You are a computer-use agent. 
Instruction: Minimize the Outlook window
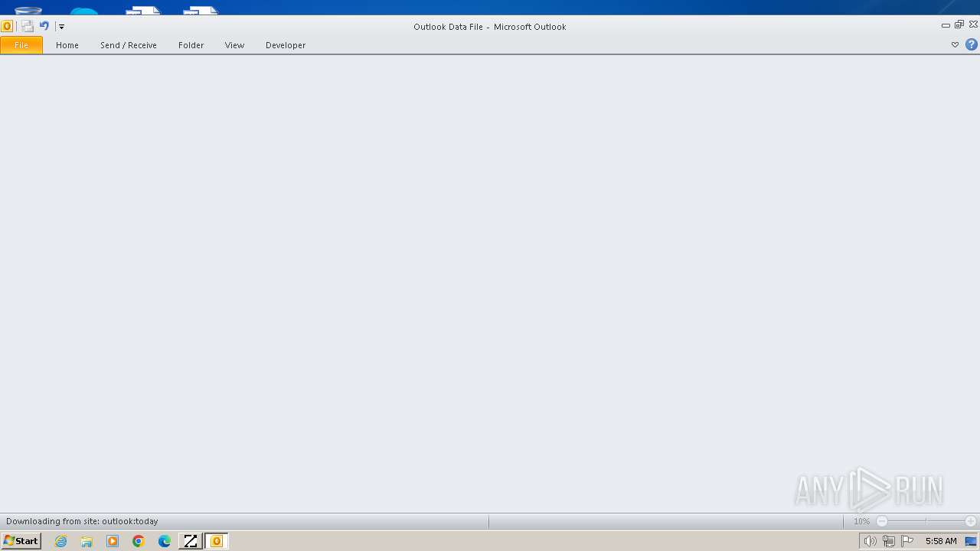946,25
